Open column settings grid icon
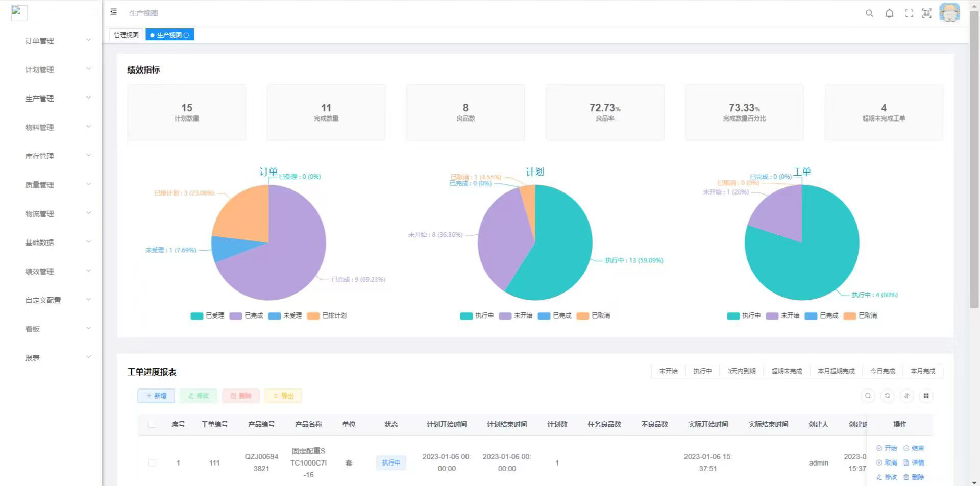The width and height of the screenshot is (980, 486). point(926,396)
